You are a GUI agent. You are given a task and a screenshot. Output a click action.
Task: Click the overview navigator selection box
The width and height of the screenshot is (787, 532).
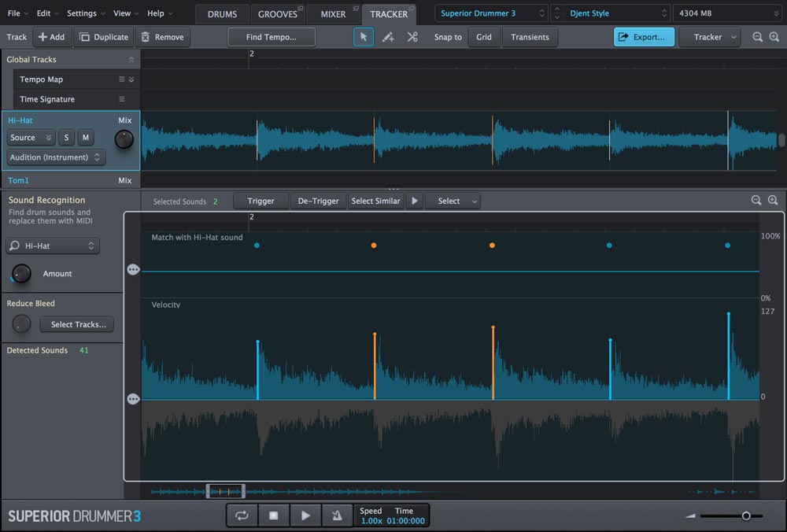[x=226, y=491]
